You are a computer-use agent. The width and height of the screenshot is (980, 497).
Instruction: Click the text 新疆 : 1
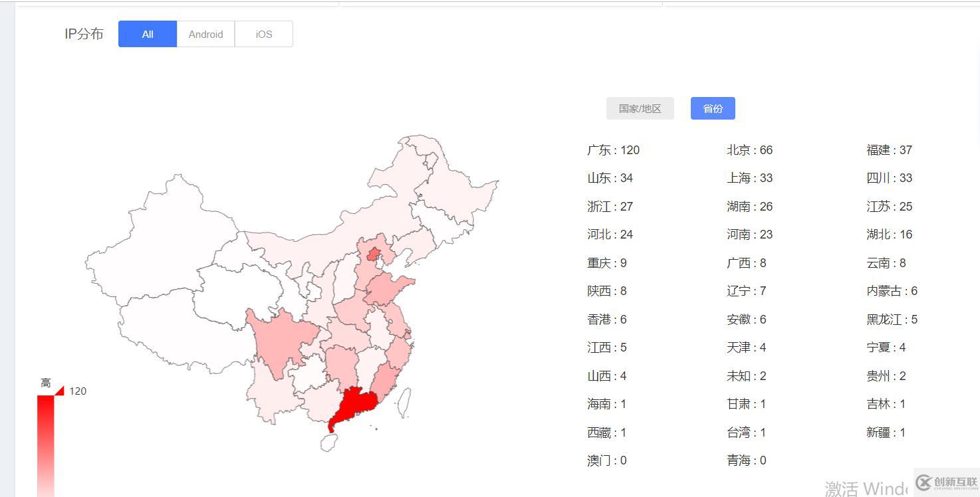[886, 433]
